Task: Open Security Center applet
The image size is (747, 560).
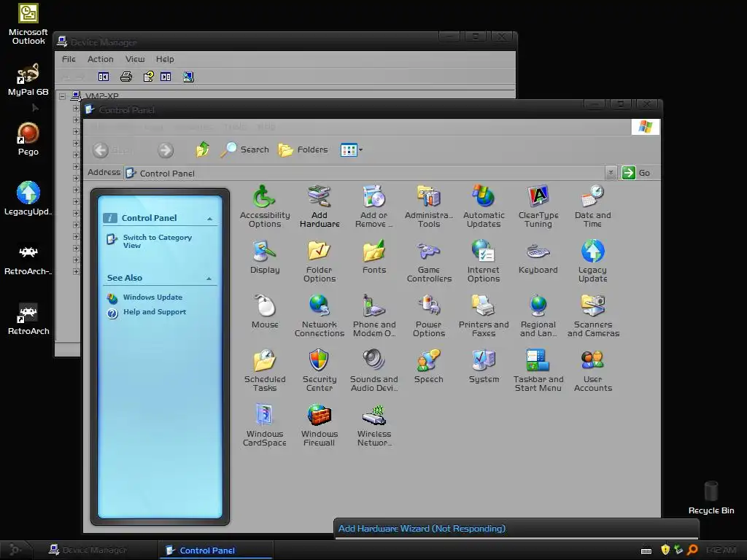Action: 320,370
